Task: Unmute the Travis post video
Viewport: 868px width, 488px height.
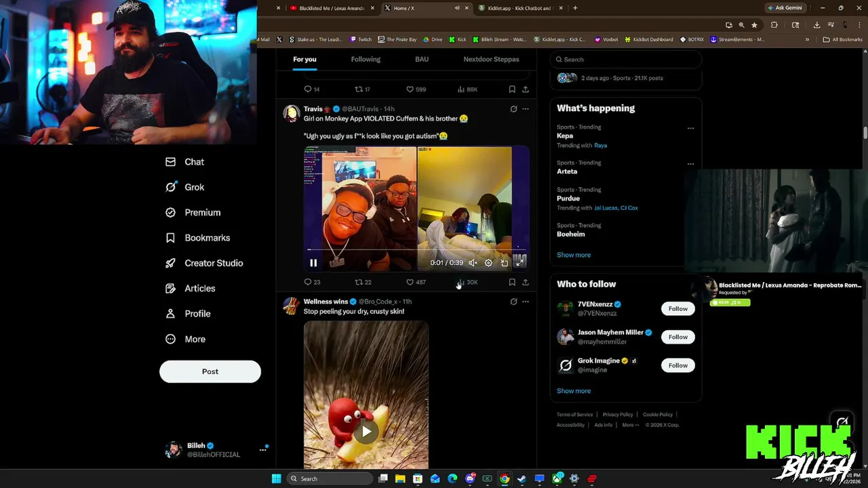Action: [473, 262]
